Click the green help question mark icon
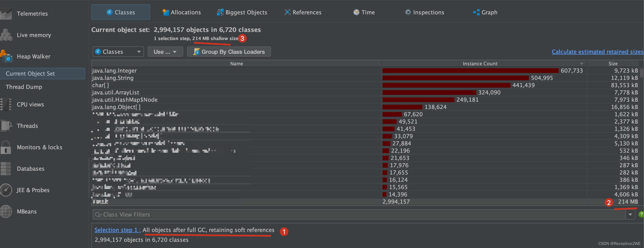Screen dimensions: 644x248 (x=641, y=214)
